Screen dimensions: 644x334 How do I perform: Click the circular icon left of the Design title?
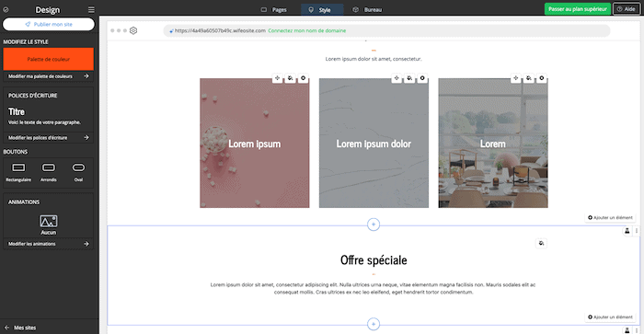click(x=6, y=10)
